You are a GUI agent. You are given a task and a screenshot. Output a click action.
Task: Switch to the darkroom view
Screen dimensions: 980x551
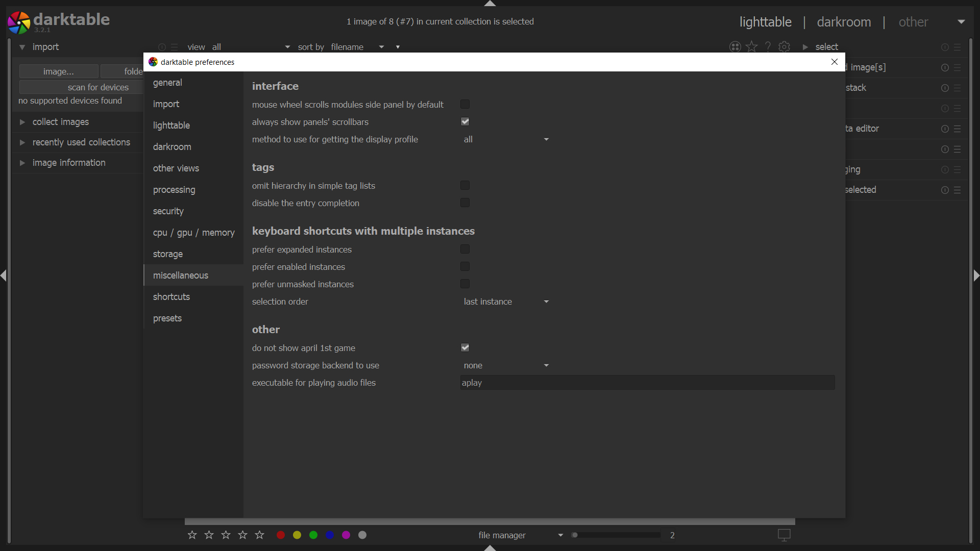(x=844, y=22)
